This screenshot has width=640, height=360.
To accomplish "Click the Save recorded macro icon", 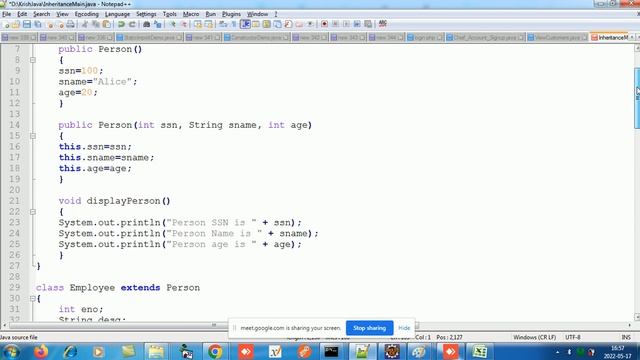I will (x=368, y=24).
